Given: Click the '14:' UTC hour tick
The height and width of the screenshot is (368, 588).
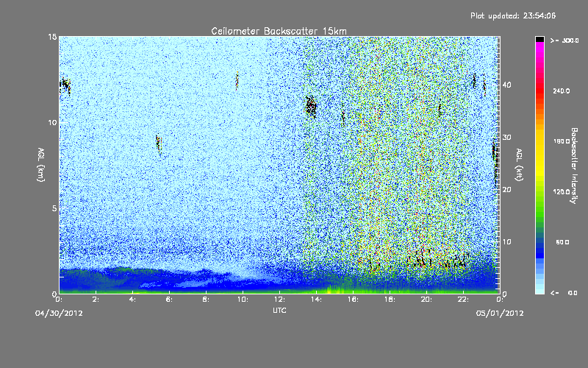Looking at the screenshot, I should point(316,300).
